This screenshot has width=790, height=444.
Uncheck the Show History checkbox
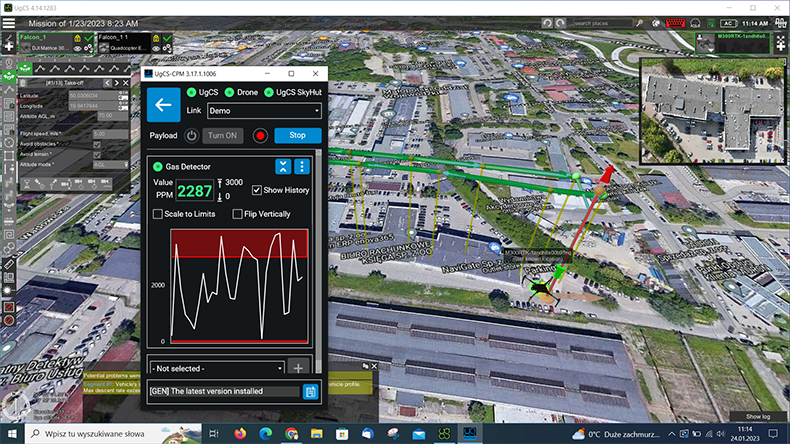tap(256, 190)
